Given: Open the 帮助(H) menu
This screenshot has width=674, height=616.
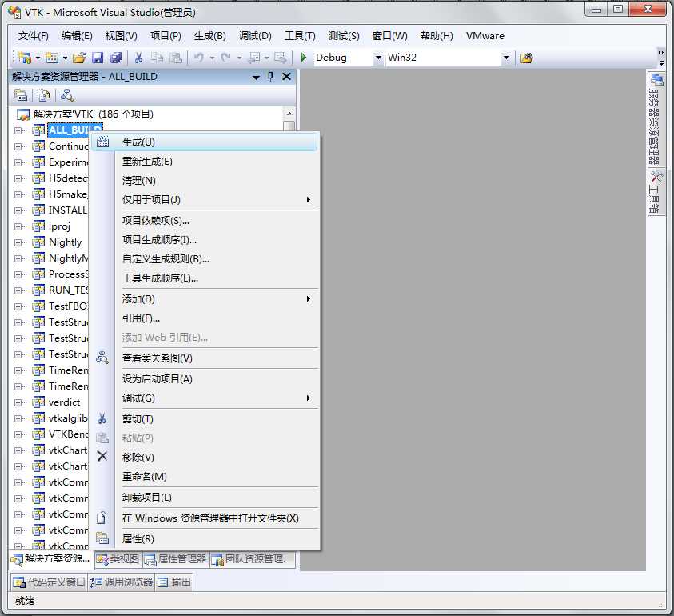Looking at the screenshot, I should [x=437, y=36].
